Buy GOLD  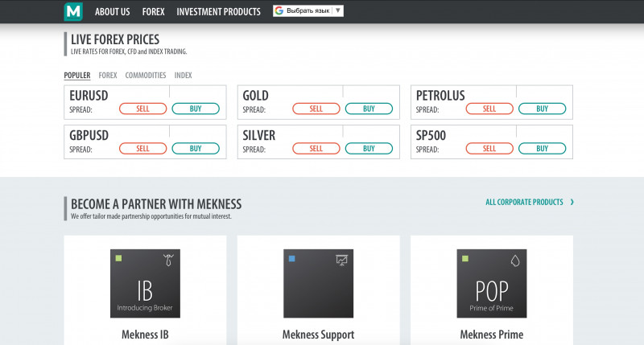tap(369, 109)
